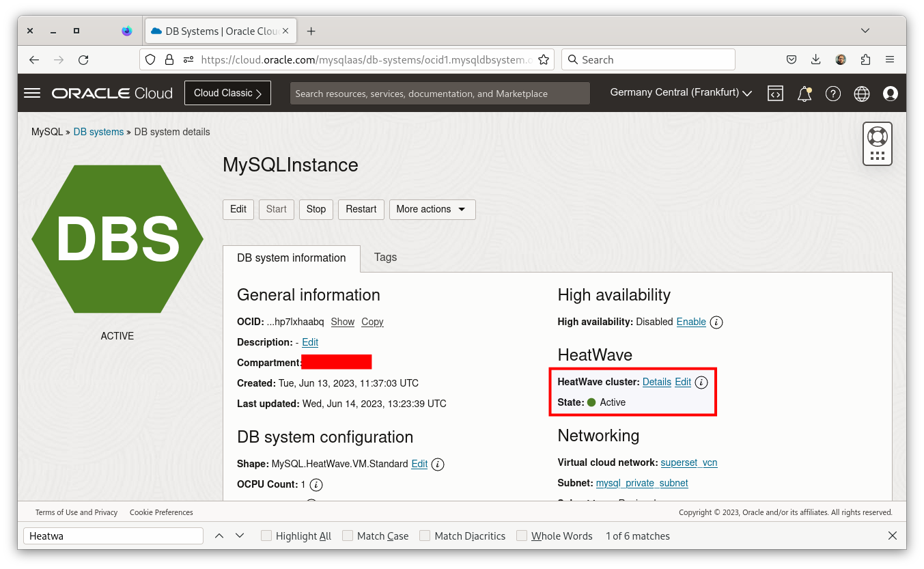Viewport: 924px width, 569px height.
Task: Open the language globe icon
Action: click(862, 94)
